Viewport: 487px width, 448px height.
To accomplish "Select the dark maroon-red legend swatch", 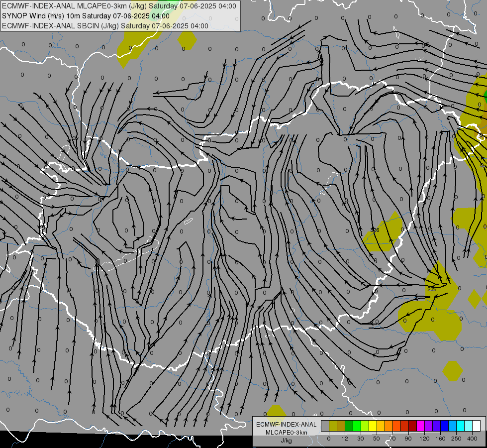I will (x=413, y=426).
